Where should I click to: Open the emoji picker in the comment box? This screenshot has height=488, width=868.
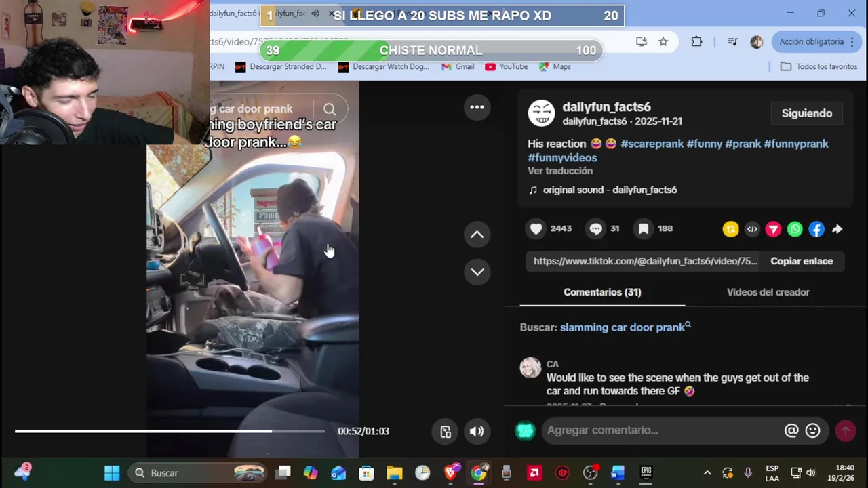coord(813,430)
